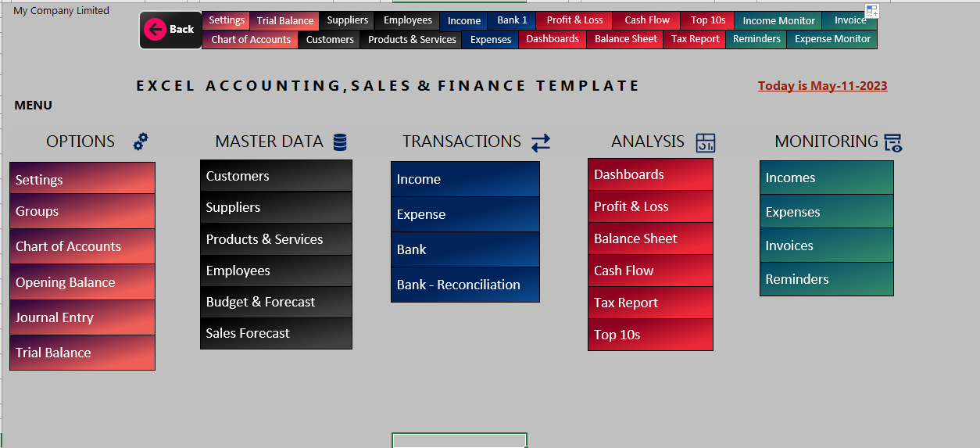Select Tax Report under ANALYSIS list
The image size is (980, 448).
(650, 303)
